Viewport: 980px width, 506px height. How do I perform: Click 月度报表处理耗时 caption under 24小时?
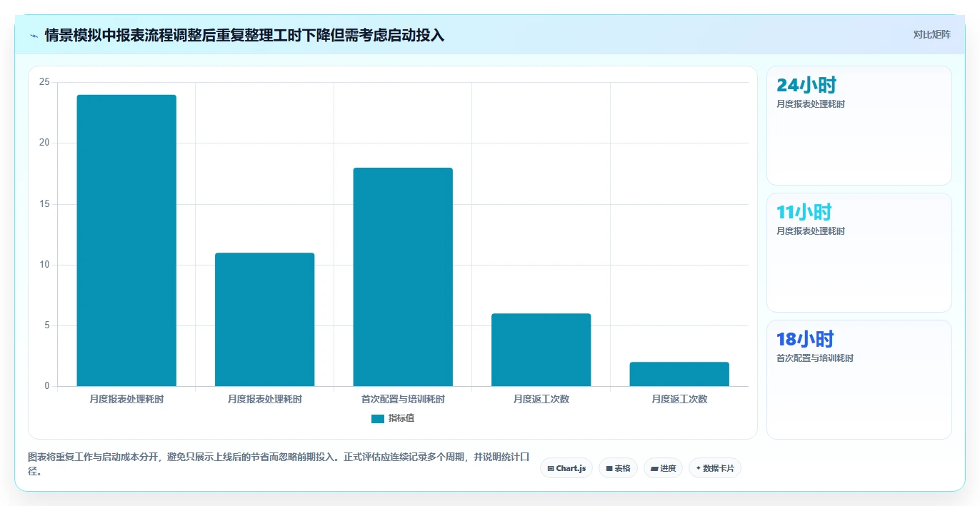[x=811, y=104]
